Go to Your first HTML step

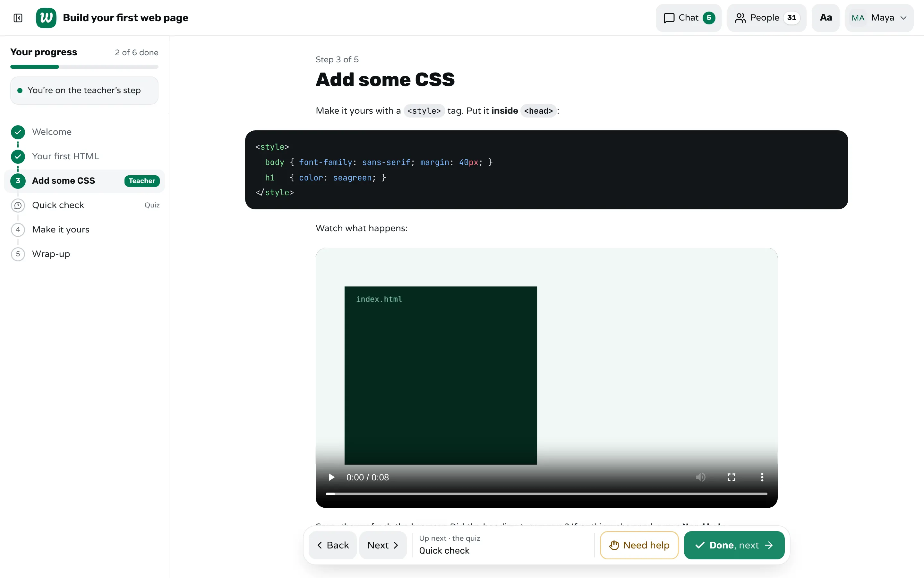(x=84, y=156)
